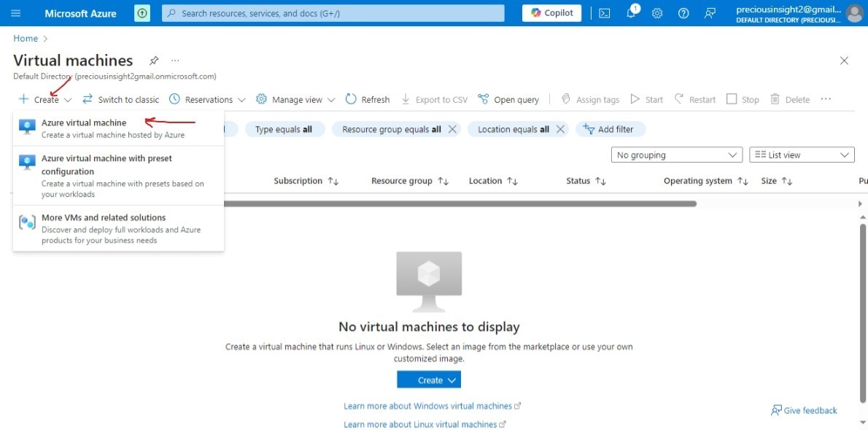Click the Location equals all filter
This screenshot has width=868, height=430.
click(514, 129)
